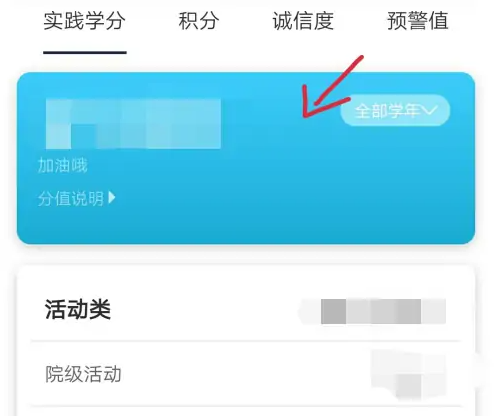The height and width of the screenshot is (416, 496).
Task: Tap the blurred value in 院级活动 row
Action: [408, 374]
